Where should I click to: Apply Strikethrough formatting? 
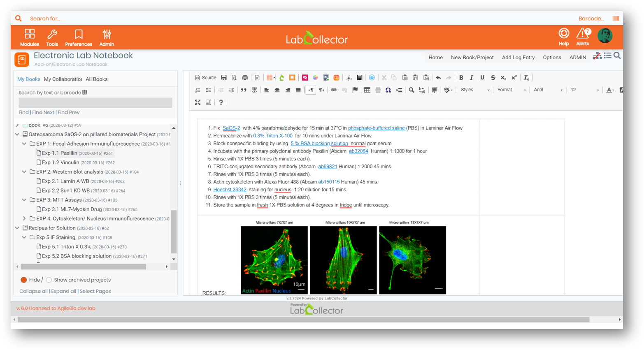click(493, 78)
